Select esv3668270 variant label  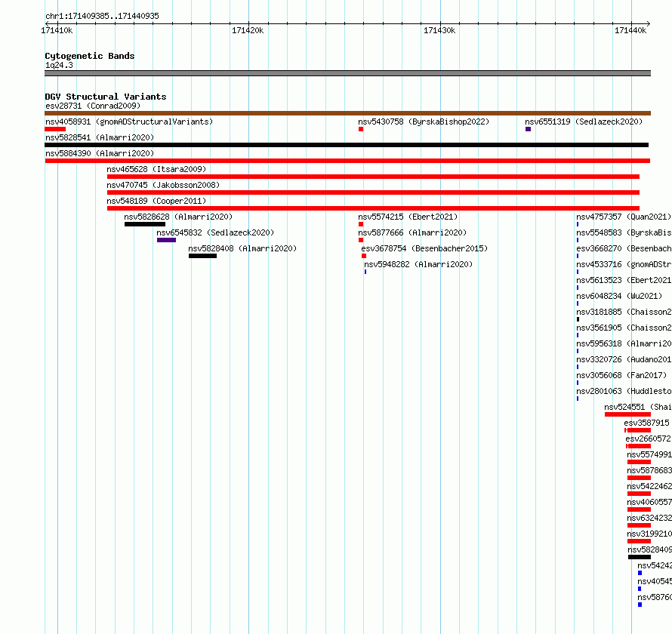(624, 248)
